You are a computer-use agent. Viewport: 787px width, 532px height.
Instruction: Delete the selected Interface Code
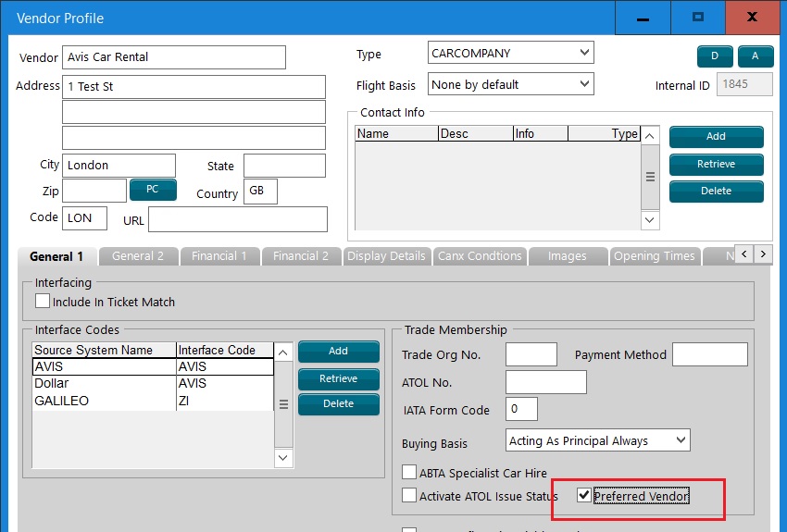click(338, 404)
